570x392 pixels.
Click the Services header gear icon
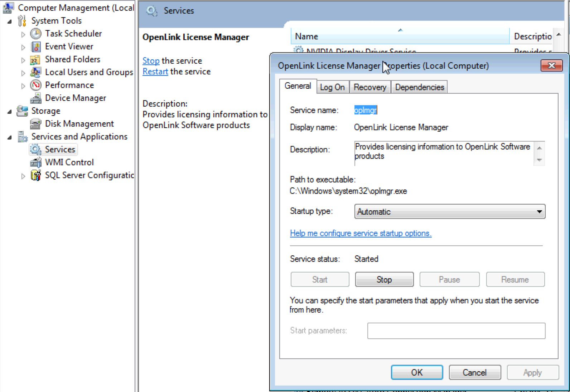[x=151, y=11]
